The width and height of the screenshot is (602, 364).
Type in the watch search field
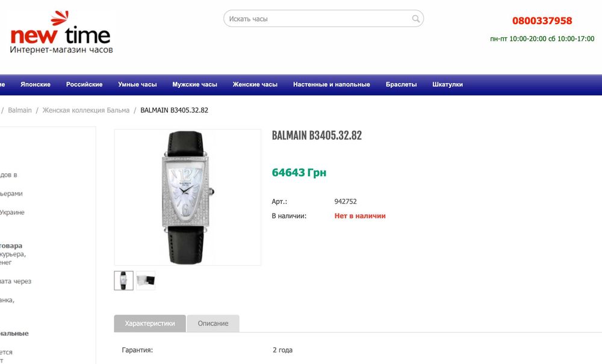[x=319, y=19]
